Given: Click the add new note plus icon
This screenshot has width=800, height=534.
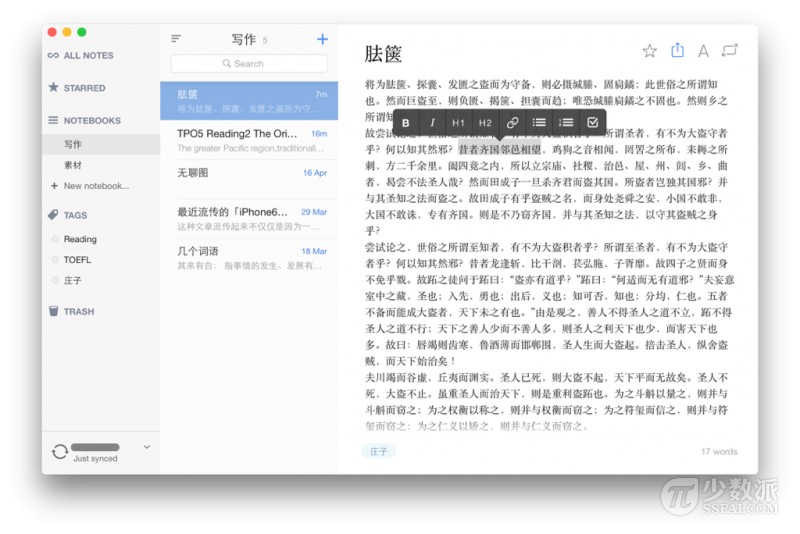Looking at the screenshot, I should click(322, 39).
